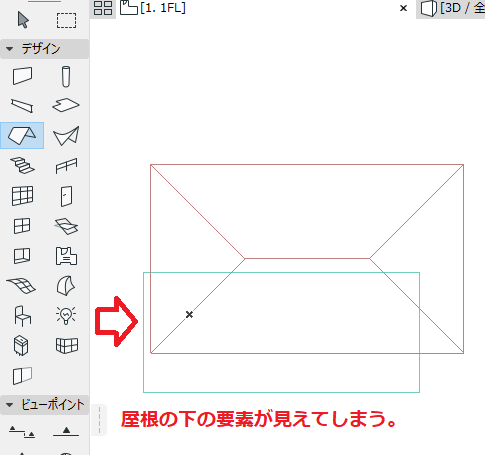Viewport: 485px width, 463px height.
Task: Select the Slab tool
Action: 66,105
